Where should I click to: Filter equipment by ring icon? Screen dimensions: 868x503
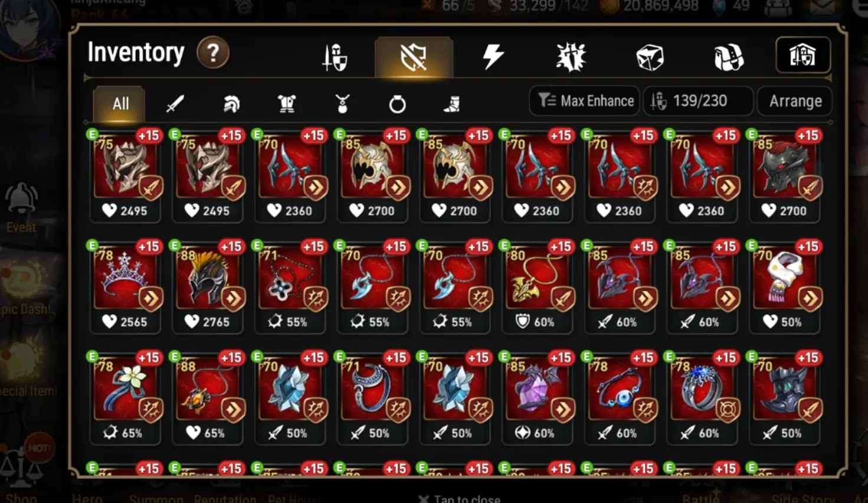tap(397, 104)
